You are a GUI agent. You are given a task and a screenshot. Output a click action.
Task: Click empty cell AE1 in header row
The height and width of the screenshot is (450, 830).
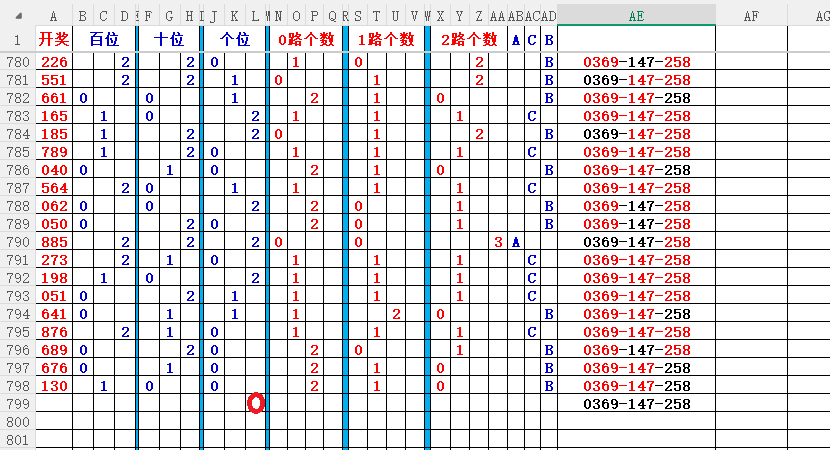tap(636, 39)
